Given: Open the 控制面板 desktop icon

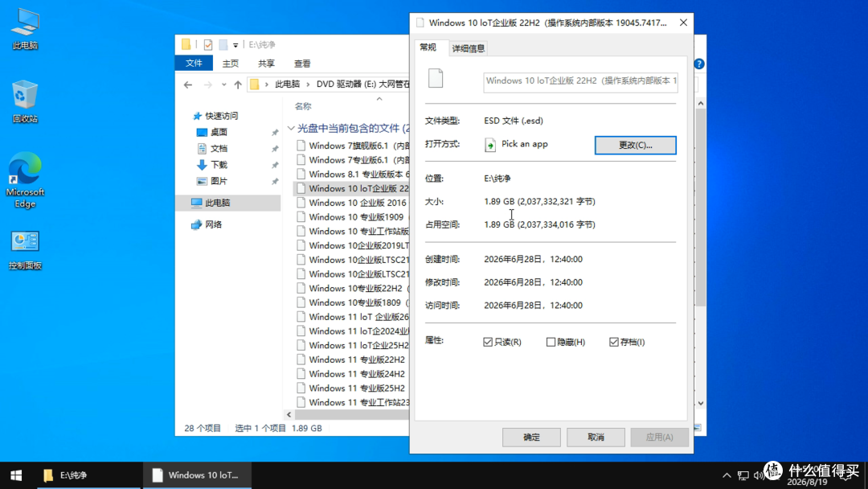Looking at the screenshot, I should [x=25, y=249].
